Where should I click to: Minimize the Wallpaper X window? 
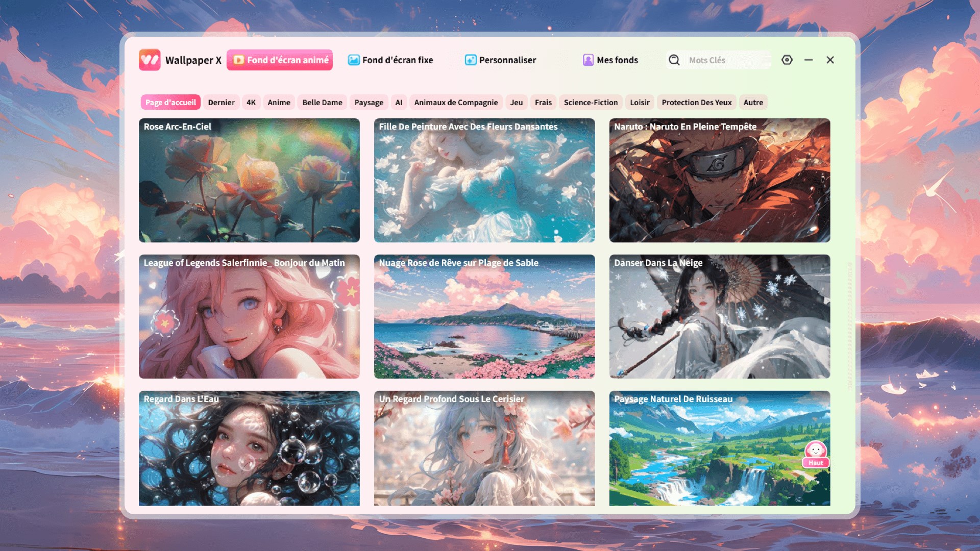coord(808,60)
